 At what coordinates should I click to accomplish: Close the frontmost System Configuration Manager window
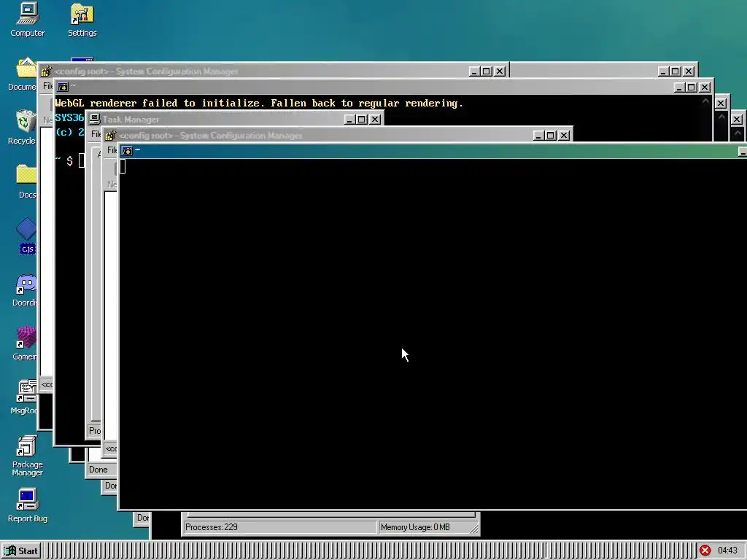[x=564, y=135]
